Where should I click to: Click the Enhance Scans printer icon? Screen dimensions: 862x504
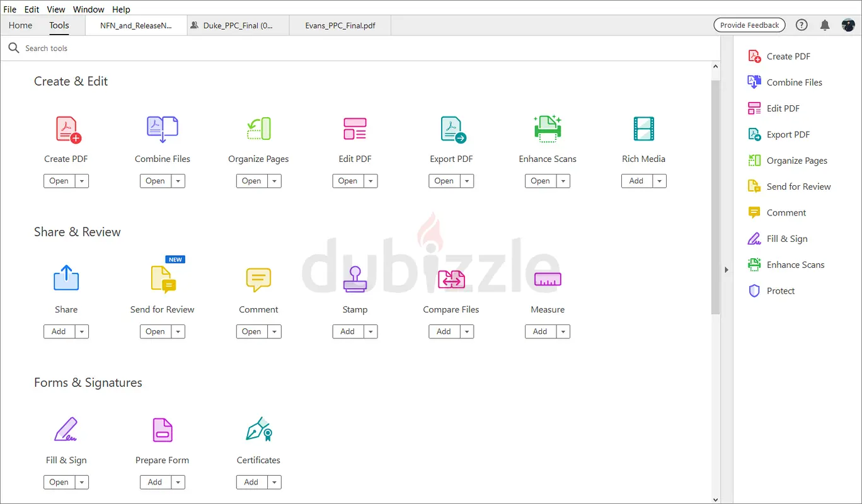click(x=547, y=129)
